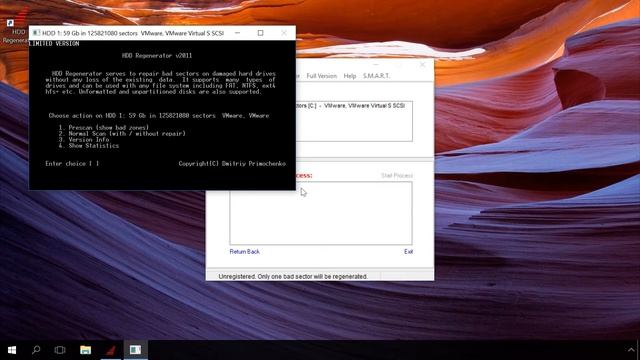Click the LIMITED VERSION console text
The image size is (640, 360).
coord(54,44)
